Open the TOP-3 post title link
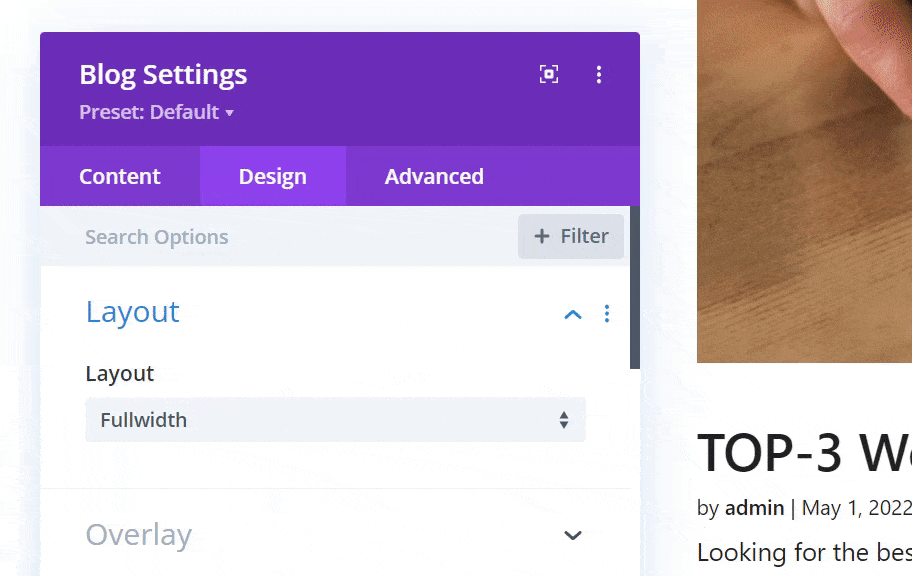The width and height of the screenshot is (912, 576). point(804,453)
